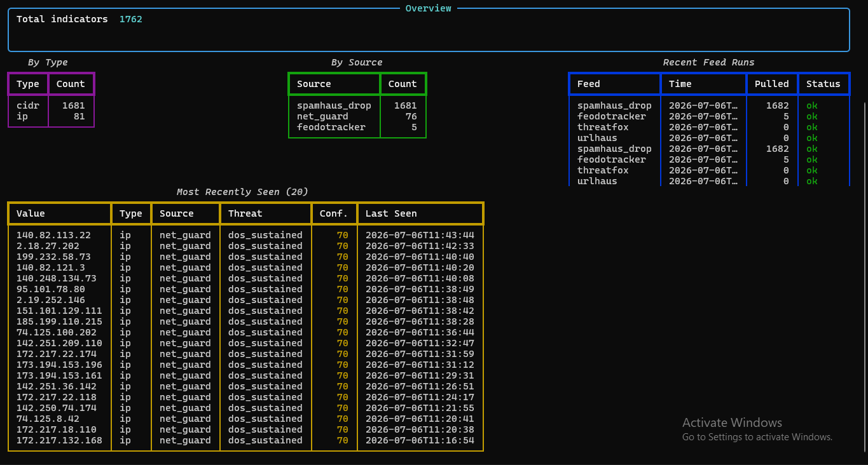
Task: Click the By Type table title
Action: [x=48, y=62]
